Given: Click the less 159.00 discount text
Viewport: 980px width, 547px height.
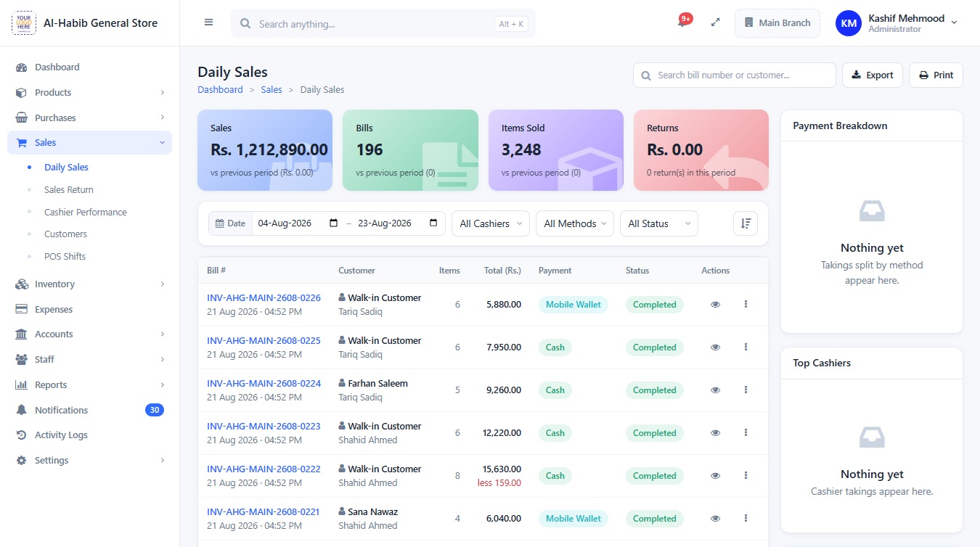Looking at the screenshot, I should click(x=499, y=483).
